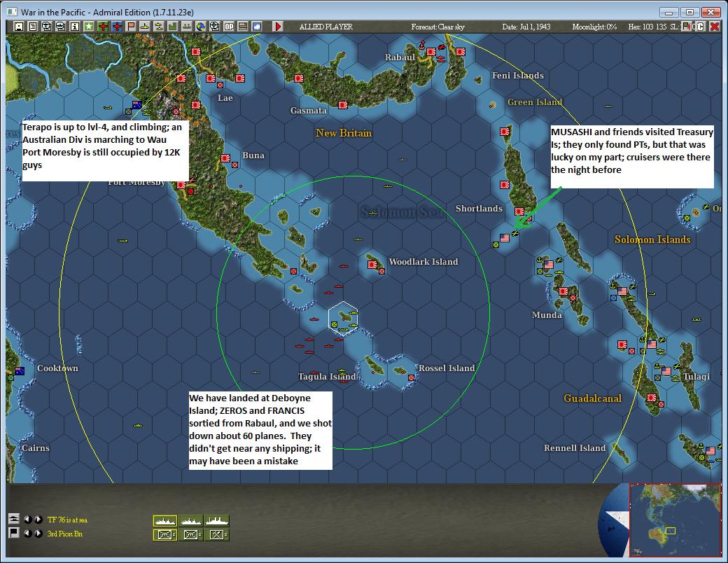Screen dimensions: 728x563
Task: Click the Tulagi base label
Action: click(696, 376)
